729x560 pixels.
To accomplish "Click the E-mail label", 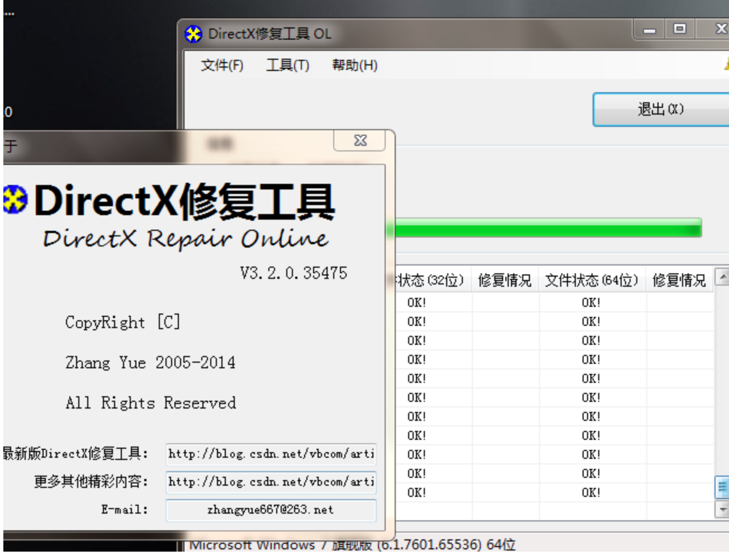I will pos(125,510).
